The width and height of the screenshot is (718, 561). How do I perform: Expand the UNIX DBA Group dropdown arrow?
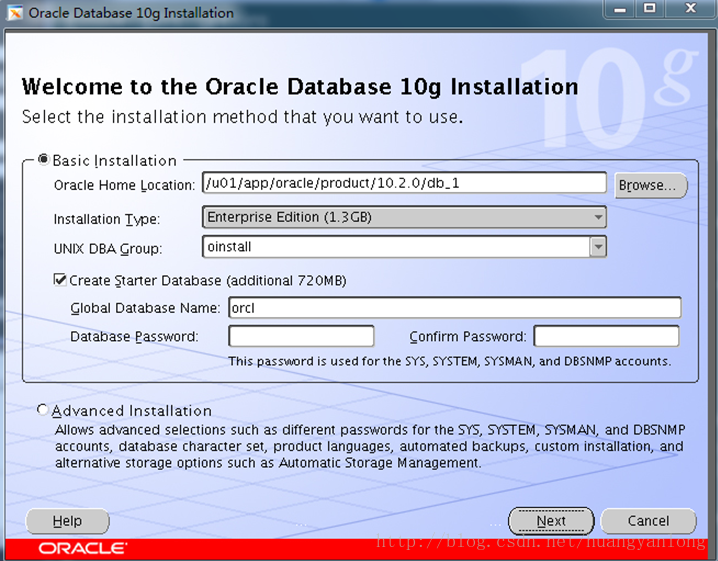[598, 247]
